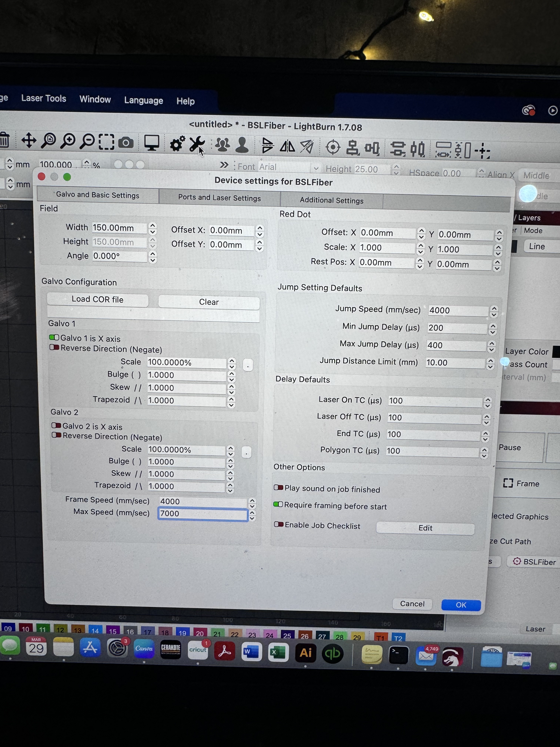Open Cricut app in the Dock
Viewport: 560px width, 747px height.
point(198,650)
